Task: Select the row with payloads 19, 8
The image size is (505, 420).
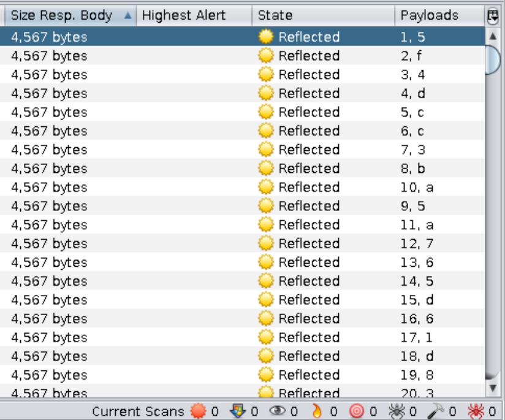Action: click(245, 375)
